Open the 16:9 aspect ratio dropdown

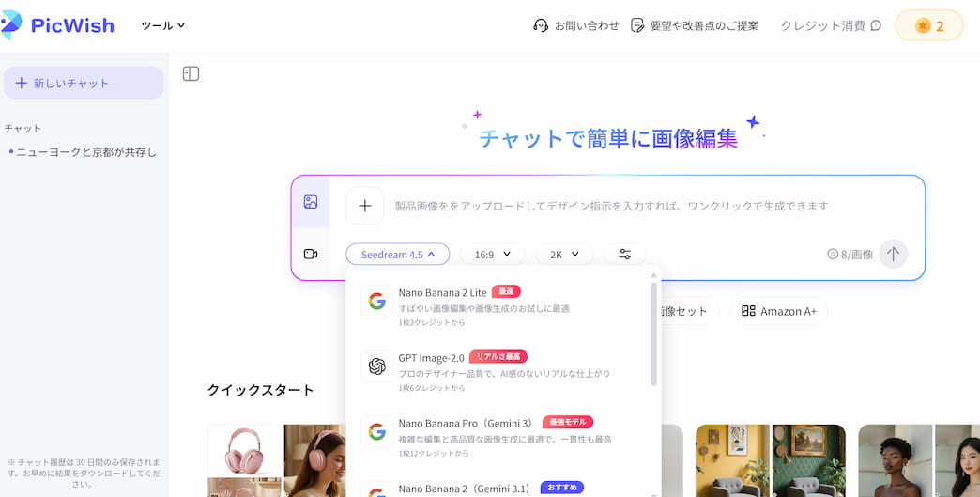coord(493,255)
